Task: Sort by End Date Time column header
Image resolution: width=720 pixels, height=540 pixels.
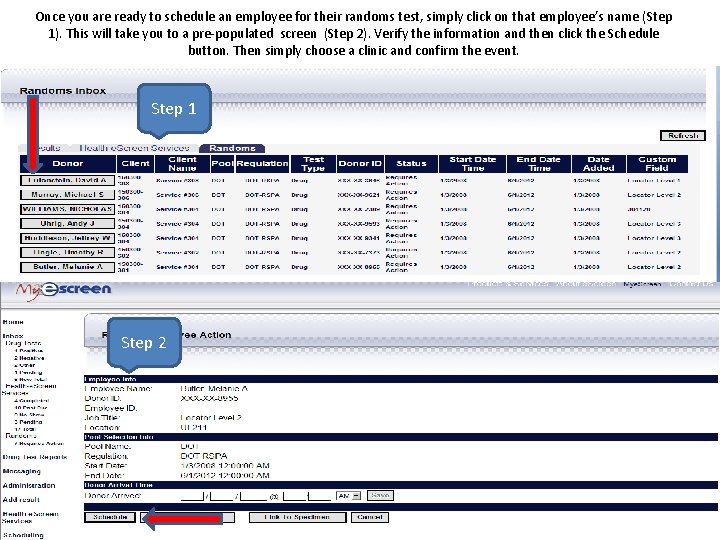Action: [x=539, y=163]
